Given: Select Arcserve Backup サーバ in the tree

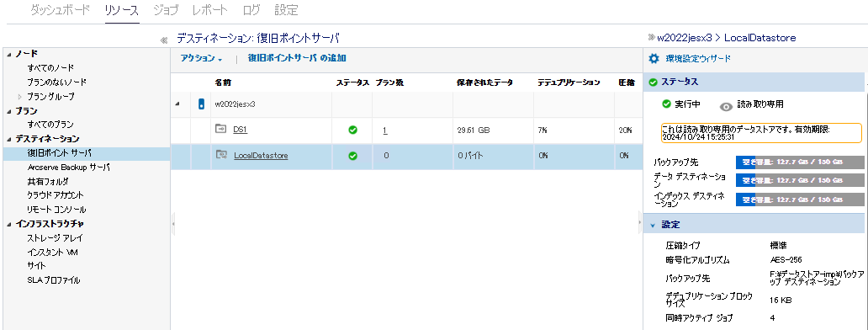Looking at the screenshot, I should tap(69, 168).
